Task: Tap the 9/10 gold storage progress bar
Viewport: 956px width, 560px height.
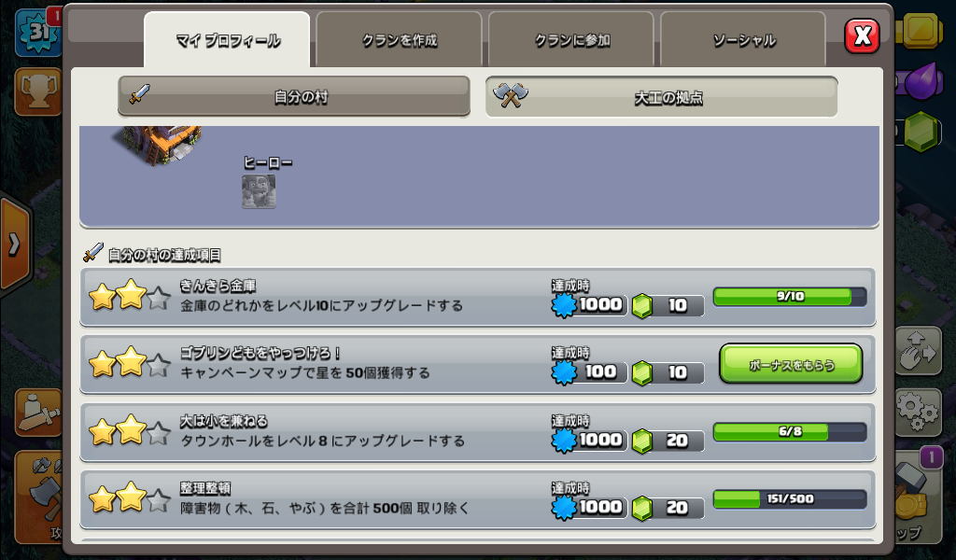Action: coord(790,297)
